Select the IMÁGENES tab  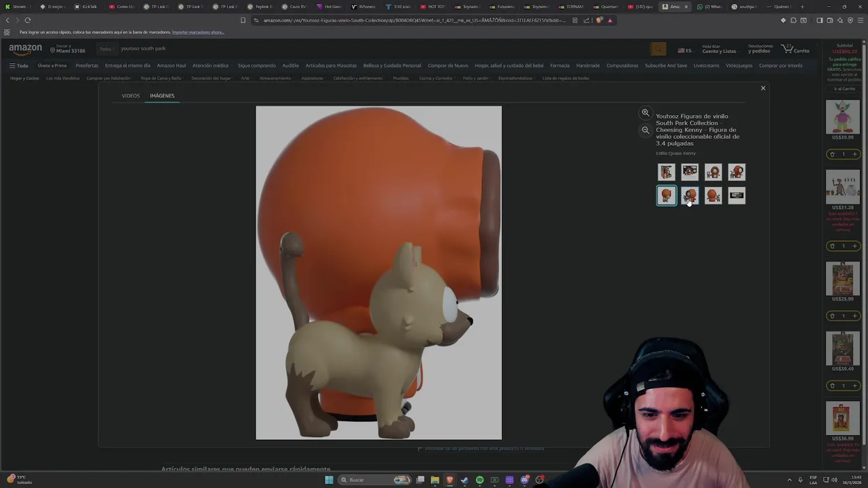(x=162, y=96)
